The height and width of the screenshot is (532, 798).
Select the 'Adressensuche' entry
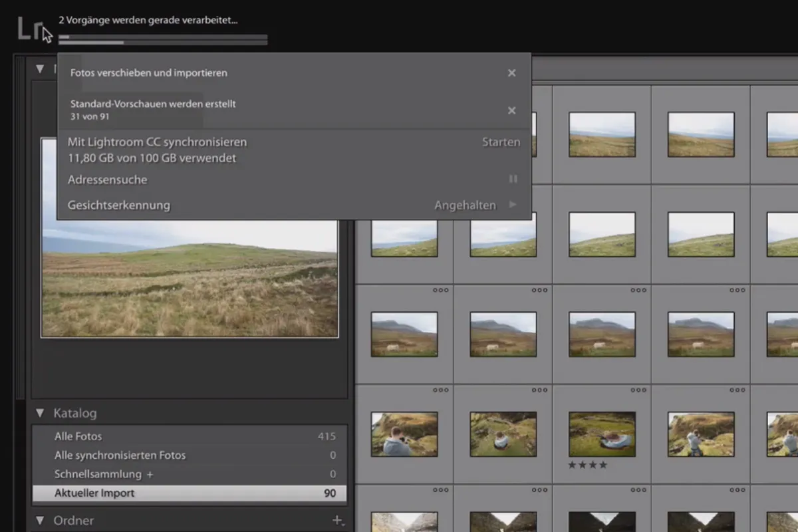click(107, 180)
